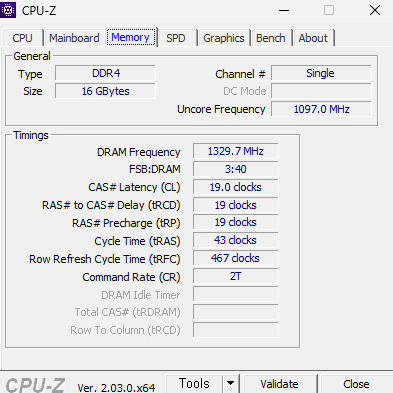Minimize the CPU-Z window

pyautogui.click(x=284, y=10)
